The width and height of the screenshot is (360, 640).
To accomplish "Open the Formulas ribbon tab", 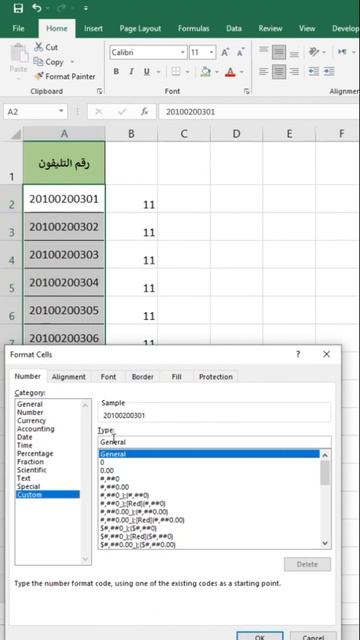I will coord(193,29).
